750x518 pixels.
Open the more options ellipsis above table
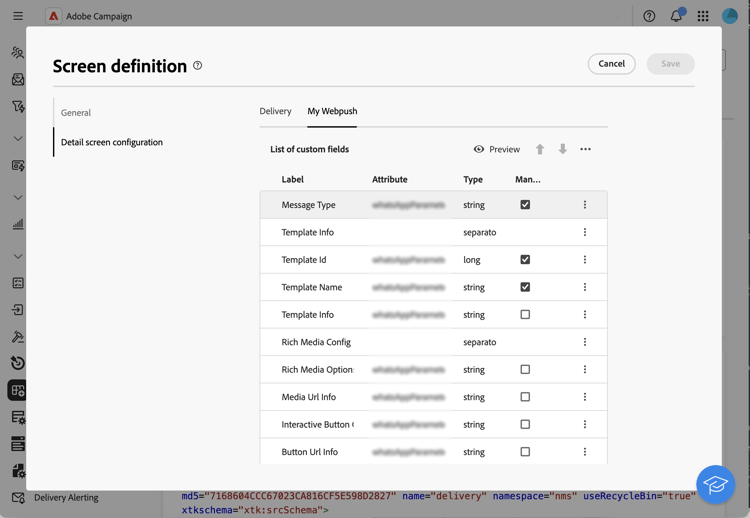585,149
